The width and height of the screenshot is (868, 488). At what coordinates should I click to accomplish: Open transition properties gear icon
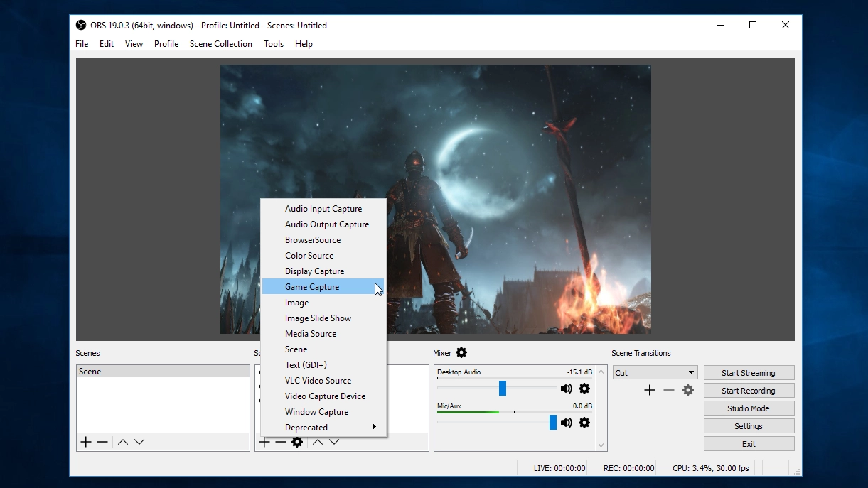[x=688, y=390]
